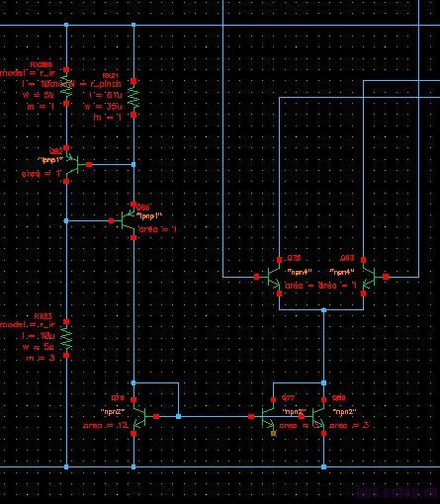
Task: Select the right npn4 transistor Q83
Action: 373,277
